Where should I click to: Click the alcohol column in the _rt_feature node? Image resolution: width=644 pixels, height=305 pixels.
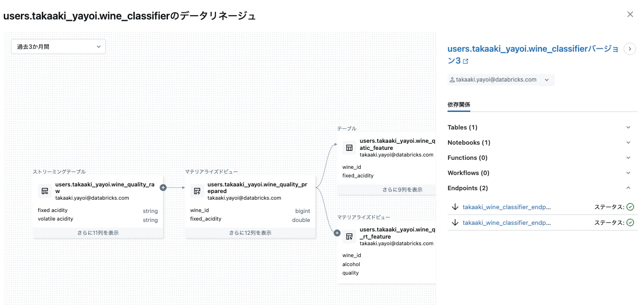(351, 264)
